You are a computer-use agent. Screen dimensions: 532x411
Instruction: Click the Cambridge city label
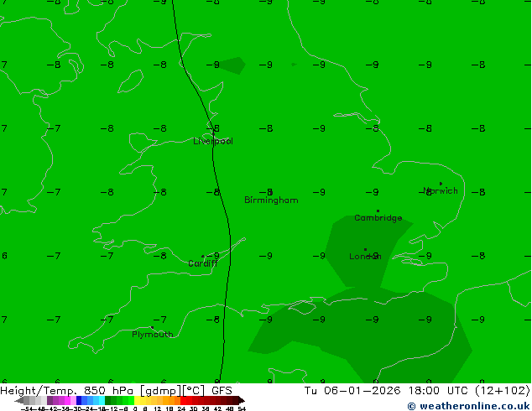click(x=378, y=218)
